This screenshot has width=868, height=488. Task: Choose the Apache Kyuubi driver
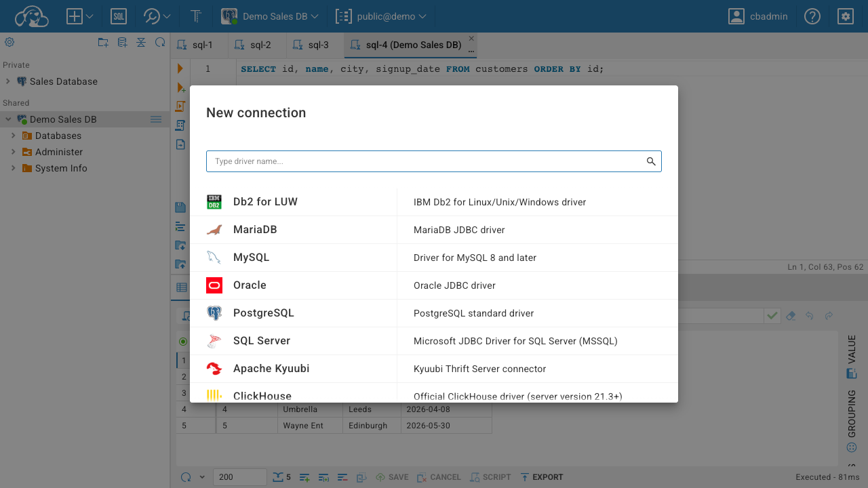[434, 369]
